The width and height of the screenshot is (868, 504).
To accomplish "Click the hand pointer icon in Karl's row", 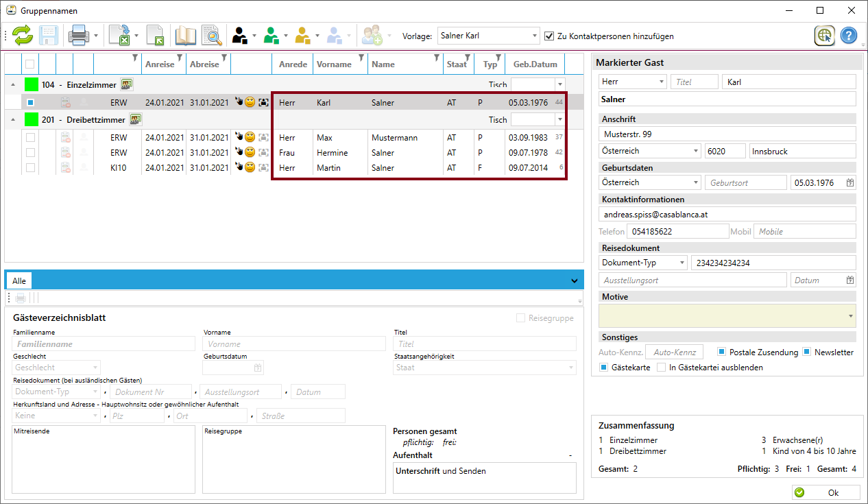I will 239,102.
